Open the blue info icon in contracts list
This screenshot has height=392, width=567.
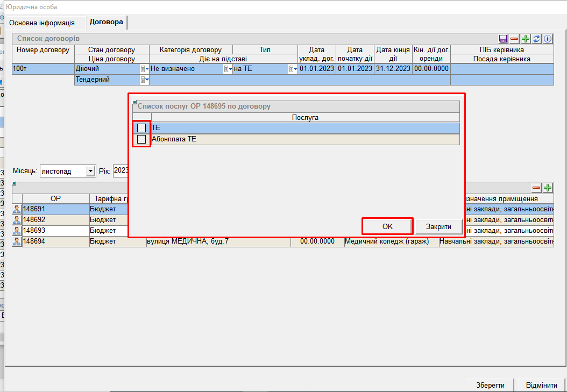pos(548,39)
